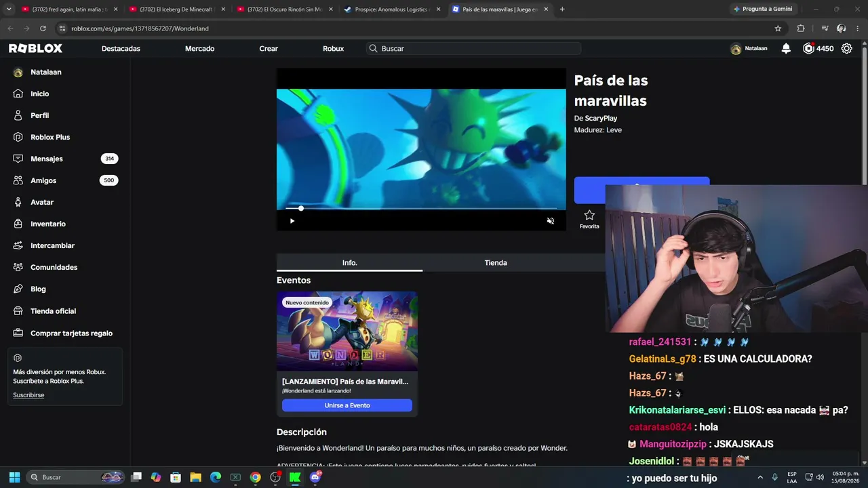868x488 pixels.
Task: Open the ScaryPlay creator link
Action: click(601, 119)
